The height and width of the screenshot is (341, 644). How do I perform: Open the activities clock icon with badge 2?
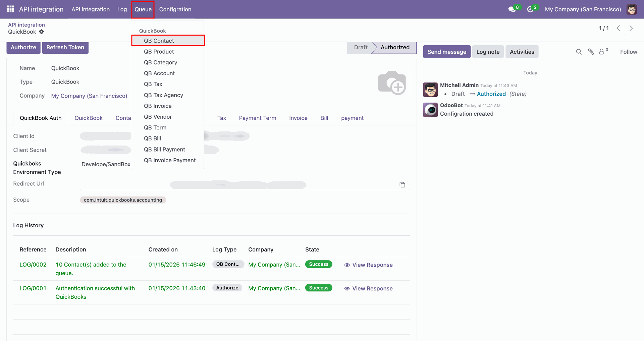[x=530, y=9]
